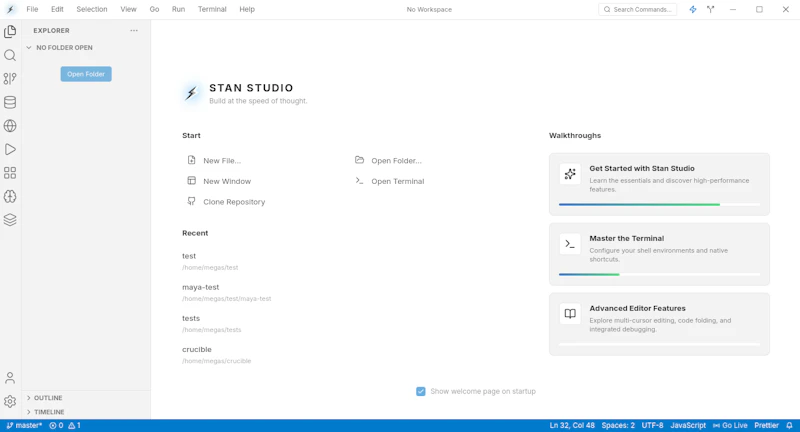Click the Clone Repository link

pyautogui.click(x=234, y=202)
